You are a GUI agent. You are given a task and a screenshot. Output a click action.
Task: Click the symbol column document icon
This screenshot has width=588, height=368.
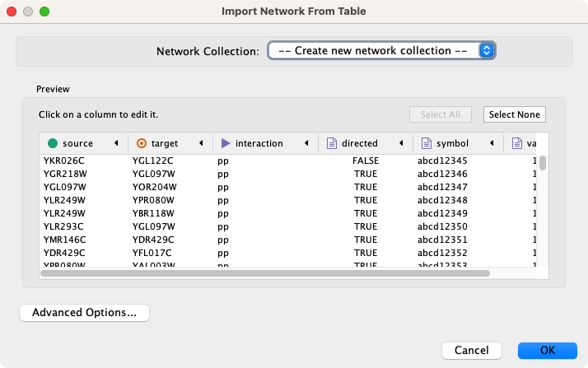(x=427, y=143)
